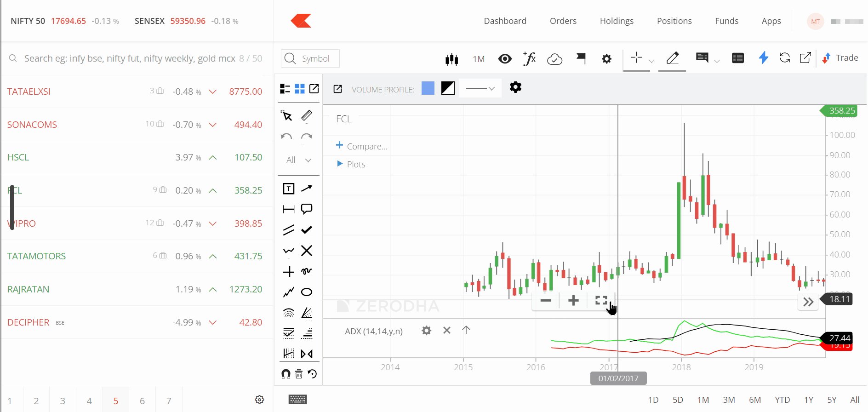Undo the last drawing action

pyautogui.click(x=286, y=137)
